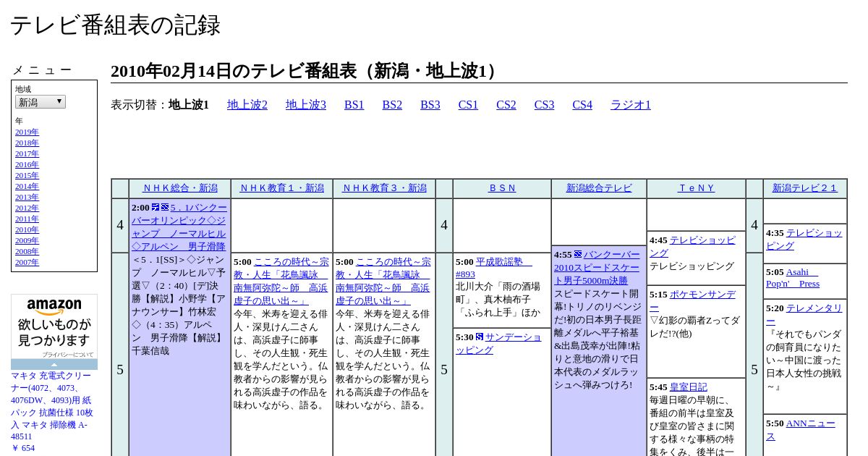Open ＴｅＮＹ channel header link
The width and height of the screenshot is (868, 456).
coord(696,188)
